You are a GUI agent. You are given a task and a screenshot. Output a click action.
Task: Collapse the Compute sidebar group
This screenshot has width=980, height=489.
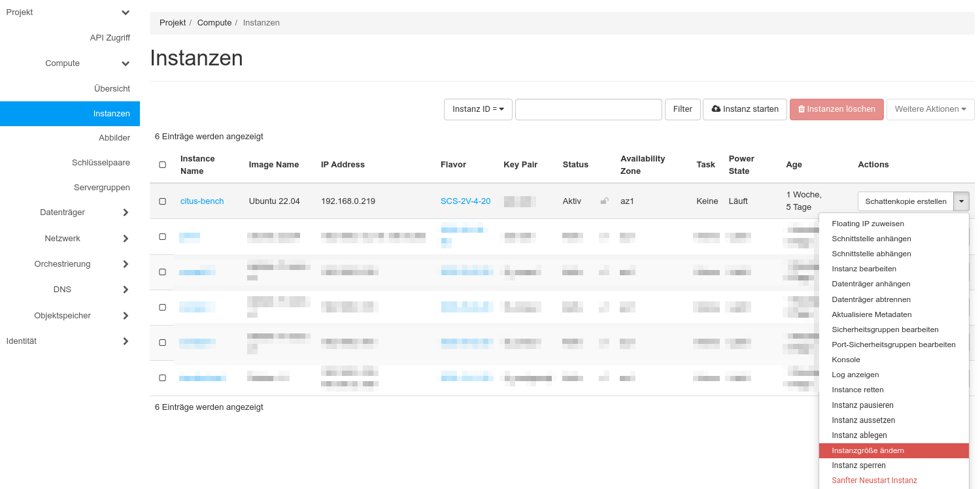click(126, 63)
